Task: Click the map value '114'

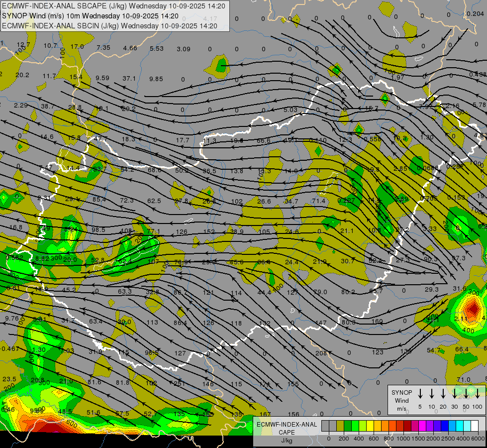Action: click(x=236, y=293)
